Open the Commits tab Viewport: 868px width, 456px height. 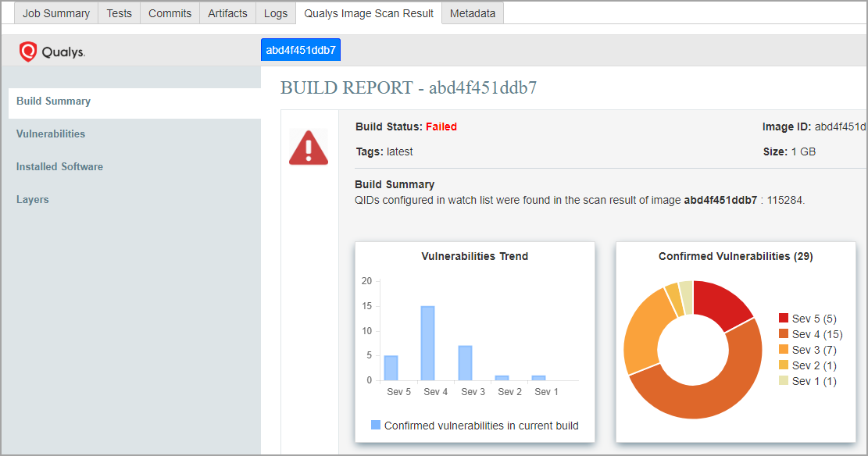pos(170,13)
